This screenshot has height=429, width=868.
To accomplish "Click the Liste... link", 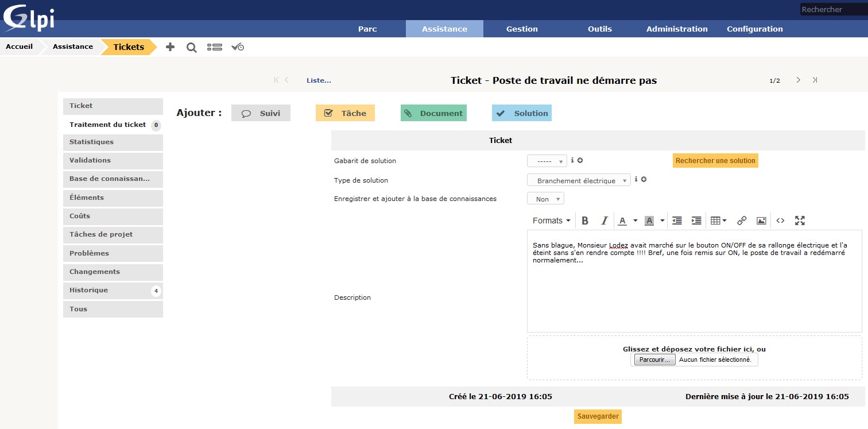I will (319, 80).
